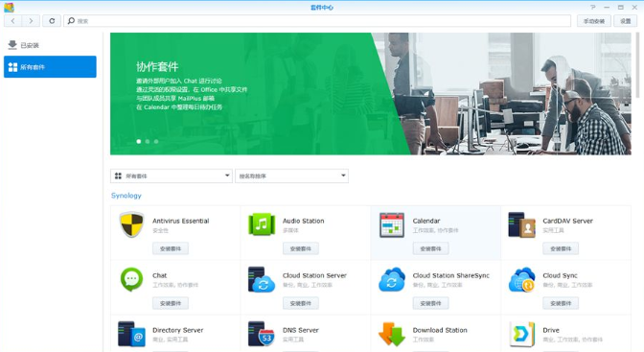Open the green Chat bubble icon
The width and height of the screenshot is (644, 352).
point(131,279)
